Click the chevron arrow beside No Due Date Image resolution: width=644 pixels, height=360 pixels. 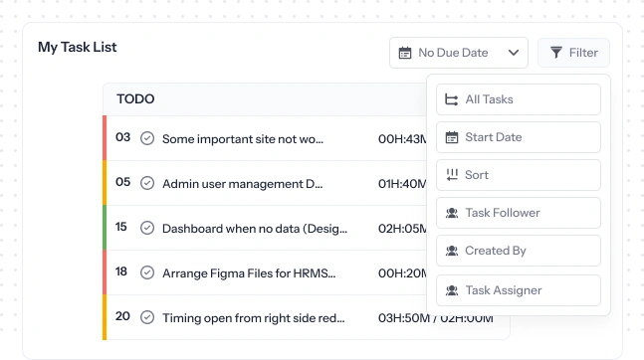pos(514,53)
